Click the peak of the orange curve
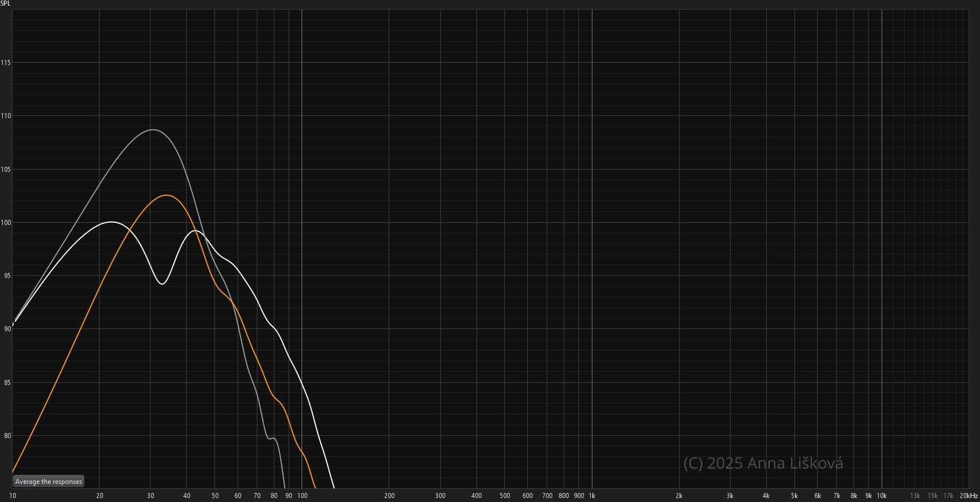980x502 pixels. coord(167,196)
